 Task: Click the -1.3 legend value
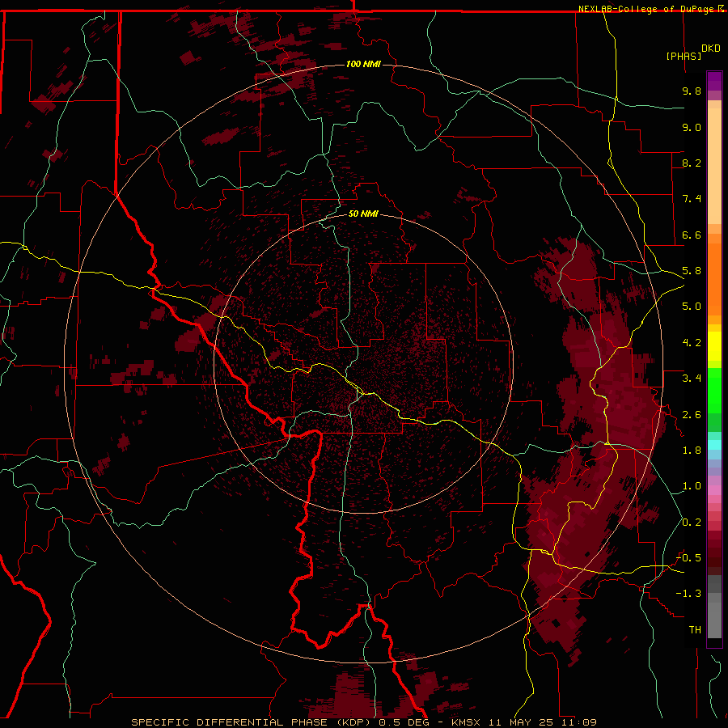[688, 594]
